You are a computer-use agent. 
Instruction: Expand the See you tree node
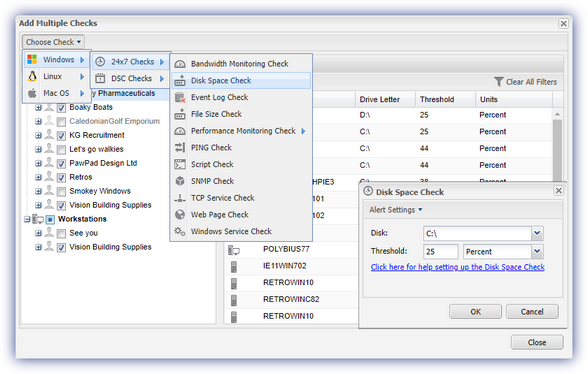point(38,233)
